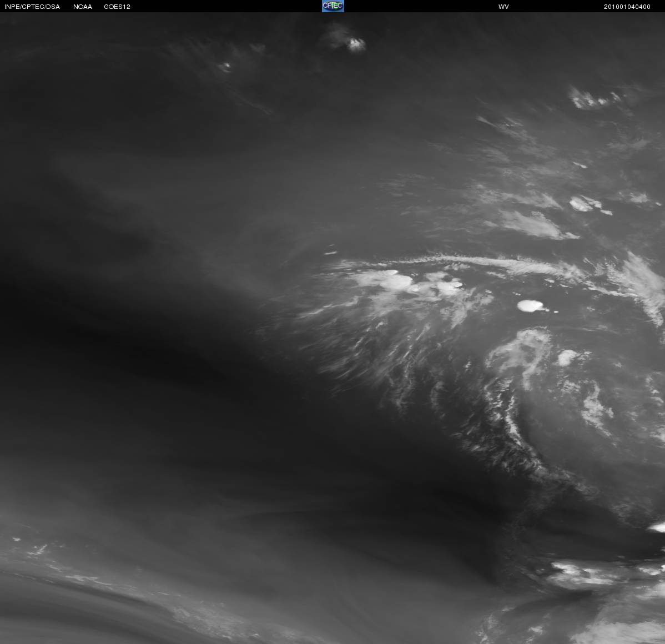The height and width of the screenshot is (644, 665).
Task: Click the CPTEC logo in header
Action: [333, 6]
